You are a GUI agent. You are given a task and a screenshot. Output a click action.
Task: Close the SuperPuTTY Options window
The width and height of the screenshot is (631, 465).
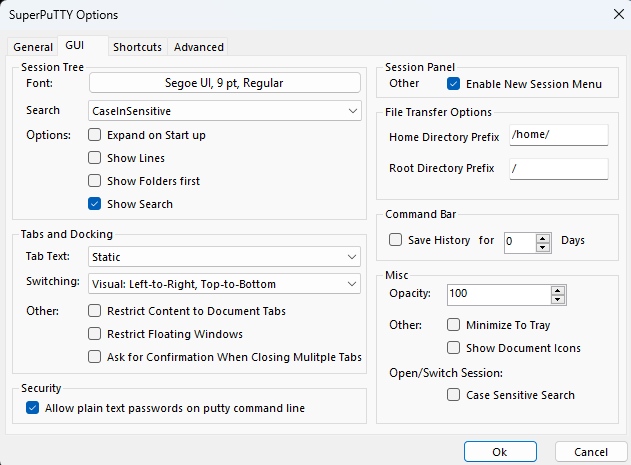[619, 14]
